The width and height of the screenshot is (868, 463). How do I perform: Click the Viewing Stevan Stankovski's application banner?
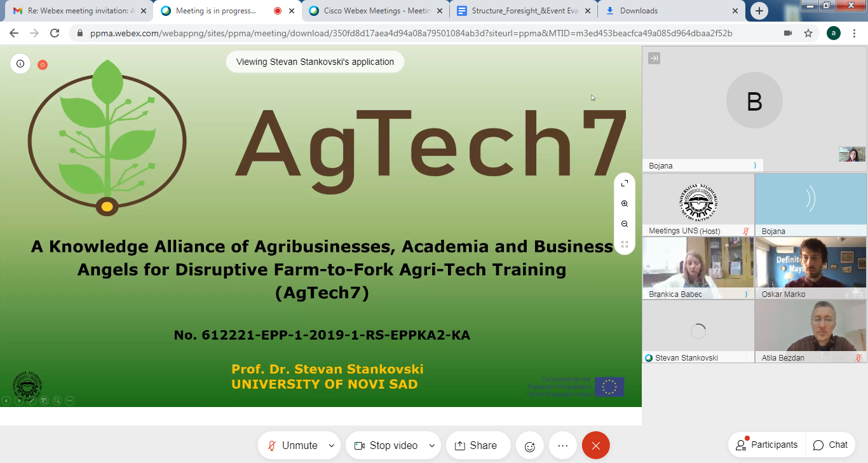click(x=315, y=62)
